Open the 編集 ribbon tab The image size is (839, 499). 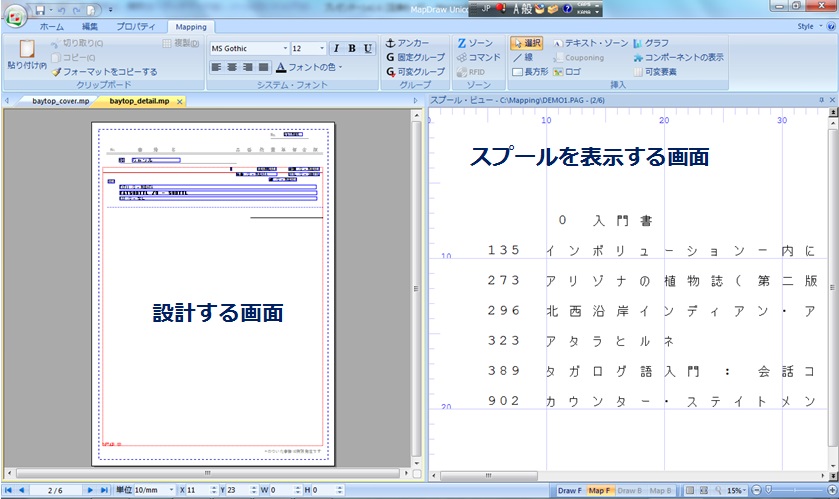coord(89,26)
